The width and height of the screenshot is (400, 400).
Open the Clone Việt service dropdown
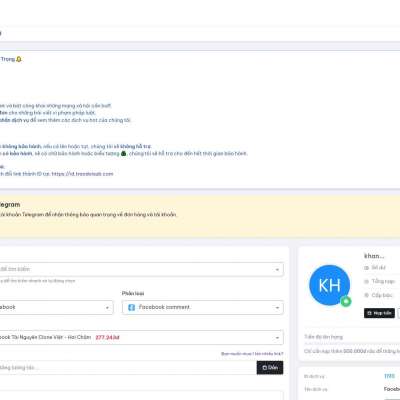point(142,337)
